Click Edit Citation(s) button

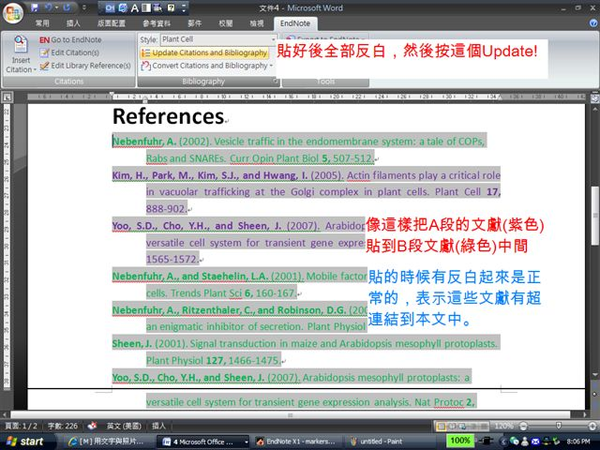[x=70, y=53]
